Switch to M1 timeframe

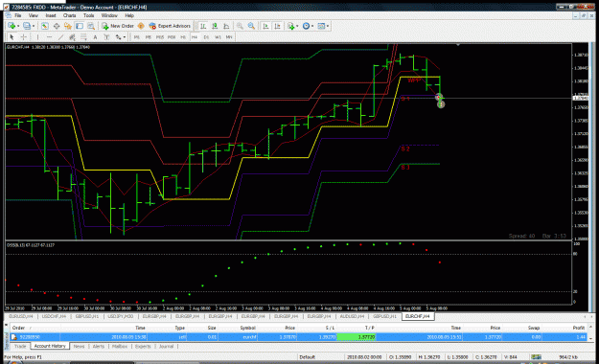click(x=137, y=37)
